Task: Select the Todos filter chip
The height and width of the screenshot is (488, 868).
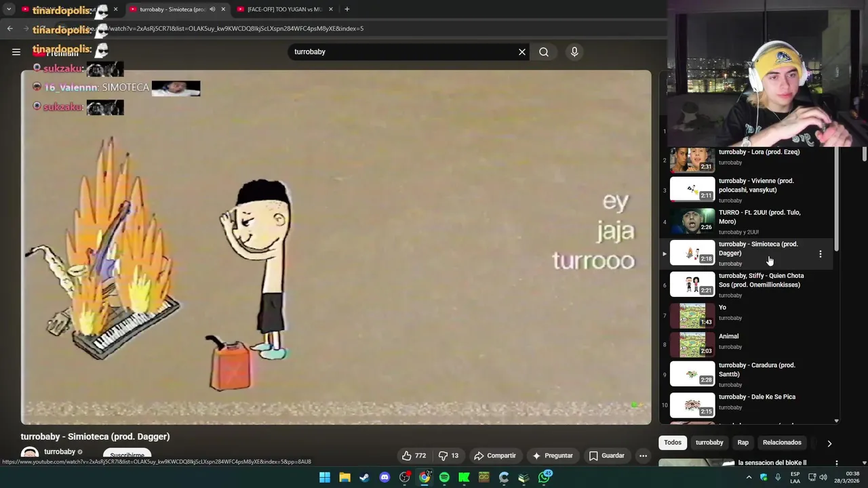Action: pyautogui.click(x=673, y=443)
